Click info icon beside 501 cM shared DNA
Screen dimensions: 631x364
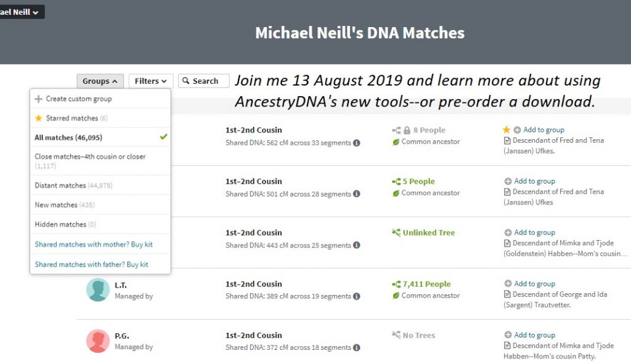tap(357, 194)
